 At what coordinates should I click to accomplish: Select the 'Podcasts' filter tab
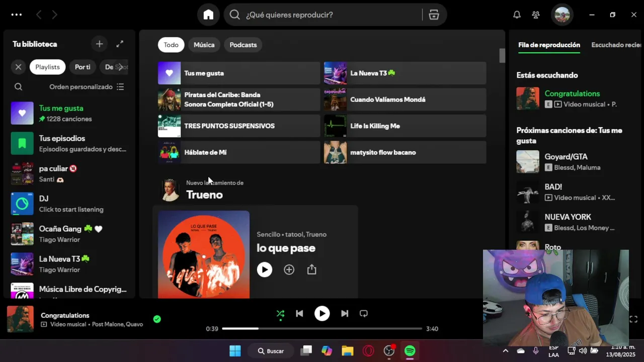(243, 45)
